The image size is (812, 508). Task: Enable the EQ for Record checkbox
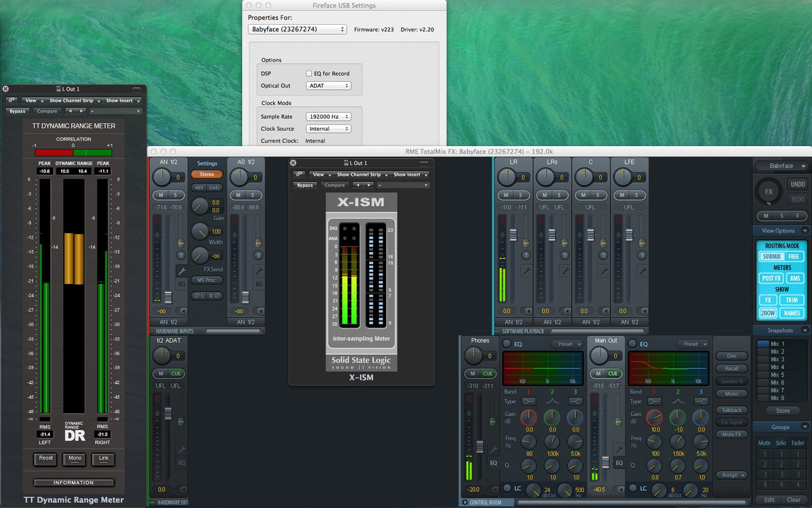pos(309,74)
